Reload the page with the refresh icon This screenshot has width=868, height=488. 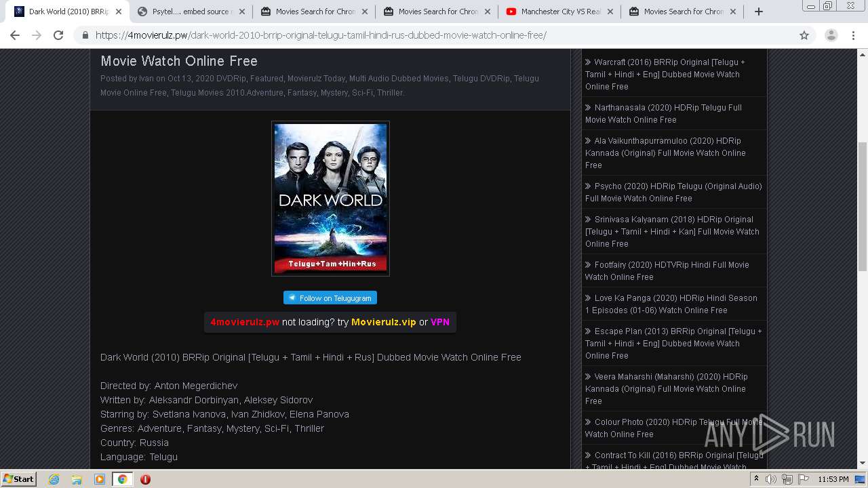coord(58,35)
